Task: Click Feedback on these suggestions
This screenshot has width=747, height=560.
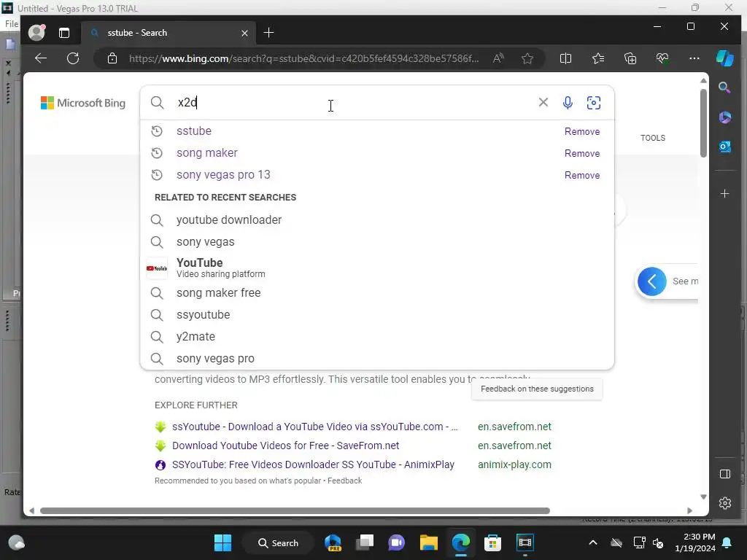Action: [537, 389]
